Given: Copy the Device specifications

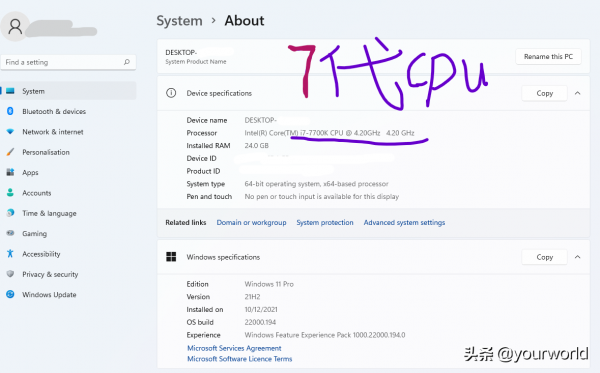Looking at the screenshot, I should [544, 93].
